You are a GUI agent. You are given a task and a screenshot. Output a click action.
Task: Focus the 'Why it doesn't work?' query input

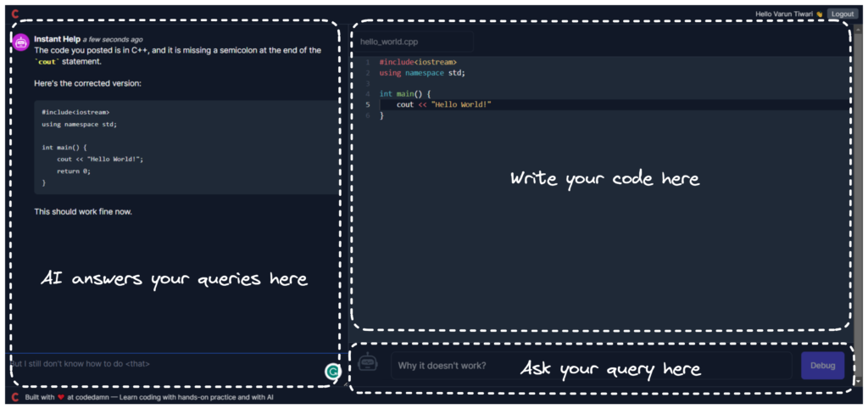(591, 365)
